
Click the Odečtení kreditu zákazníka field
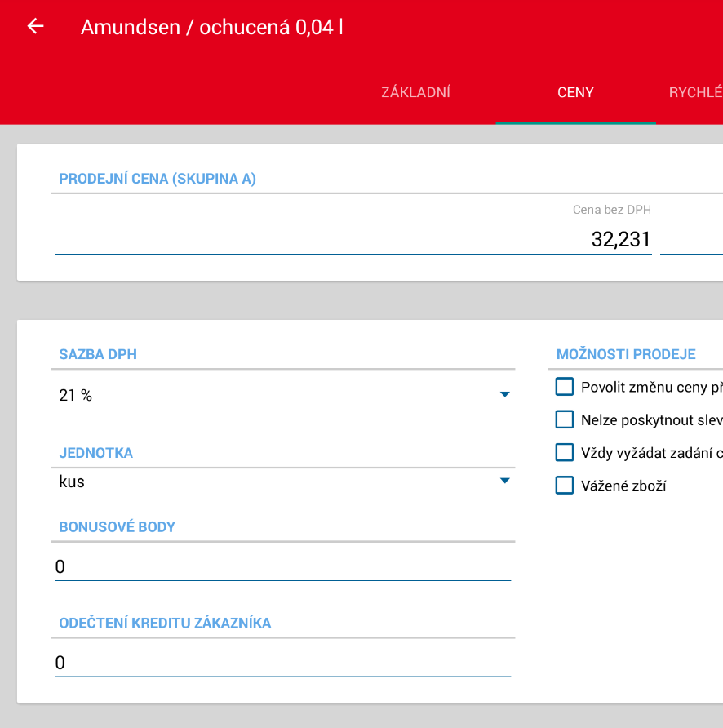click(x=283, y=663)
